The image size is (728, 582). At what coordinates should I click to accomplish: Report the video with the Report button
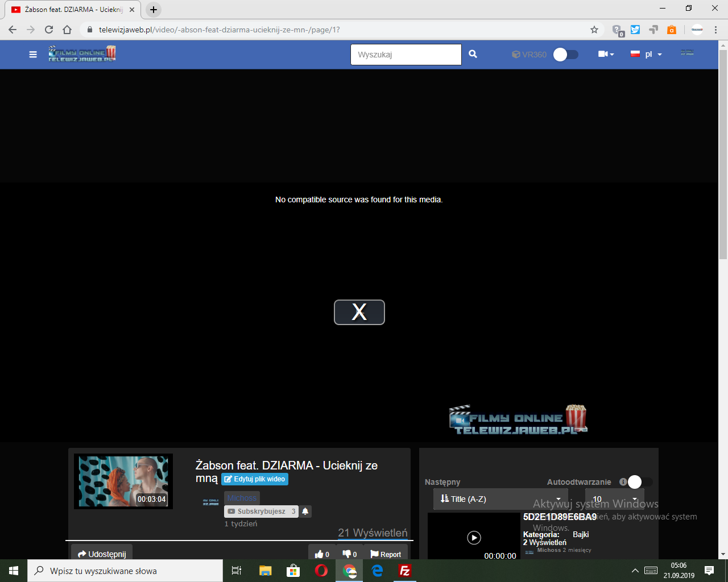click(x=386, y=554)
